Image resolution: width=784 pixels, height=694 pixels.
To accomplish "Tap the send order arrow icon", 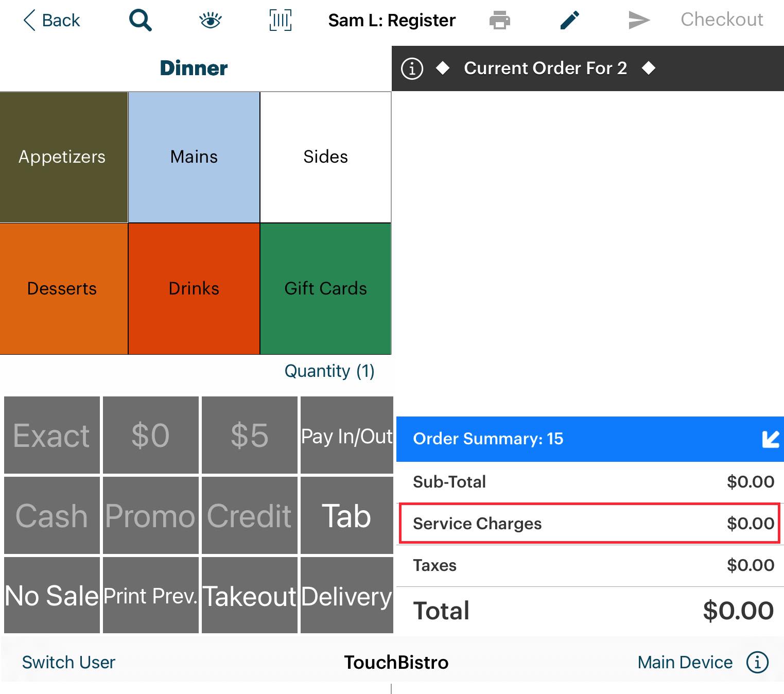I will [x=639, y=20].
